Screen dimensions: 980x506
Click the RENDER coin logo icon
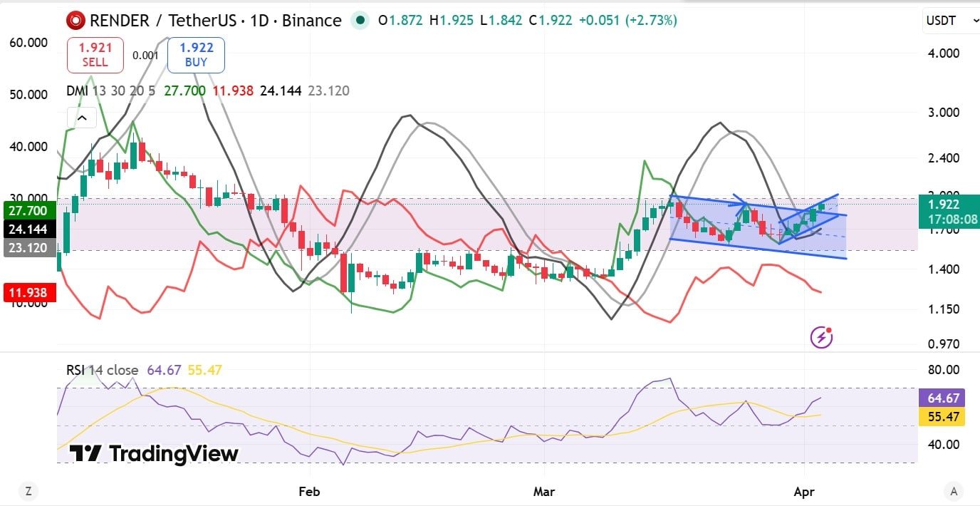[75, 21]
